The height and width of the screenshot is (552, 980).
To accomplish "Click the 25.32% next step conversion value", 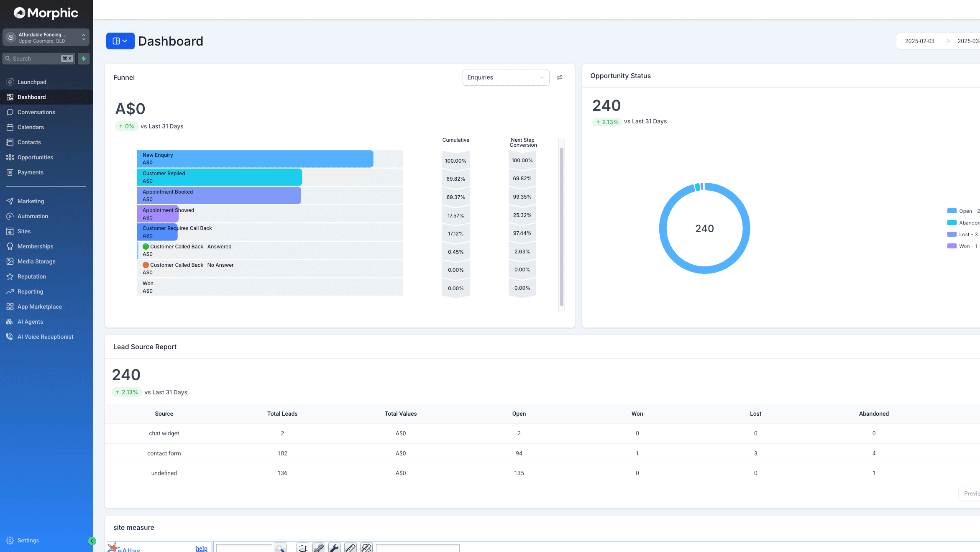I will [522, 215].
